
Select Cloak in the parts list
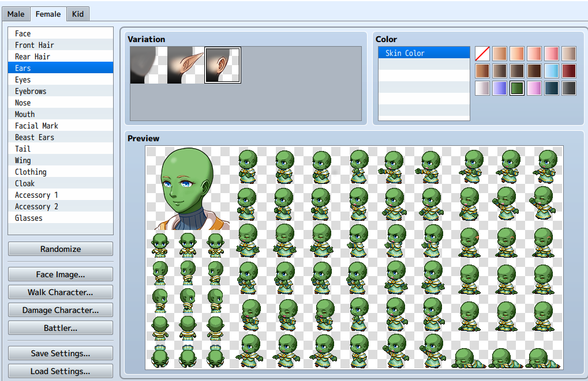[61, 183]
